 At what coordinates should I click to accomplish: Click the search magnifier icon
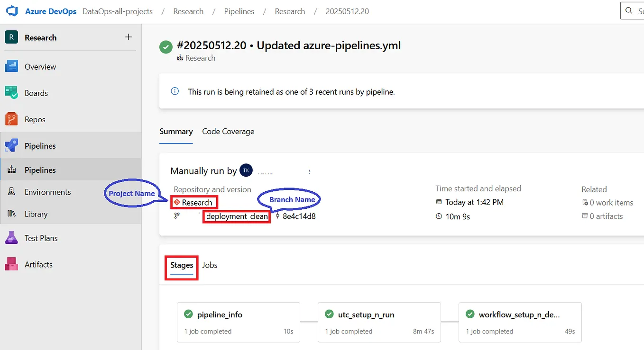click(x=630, y=10)
